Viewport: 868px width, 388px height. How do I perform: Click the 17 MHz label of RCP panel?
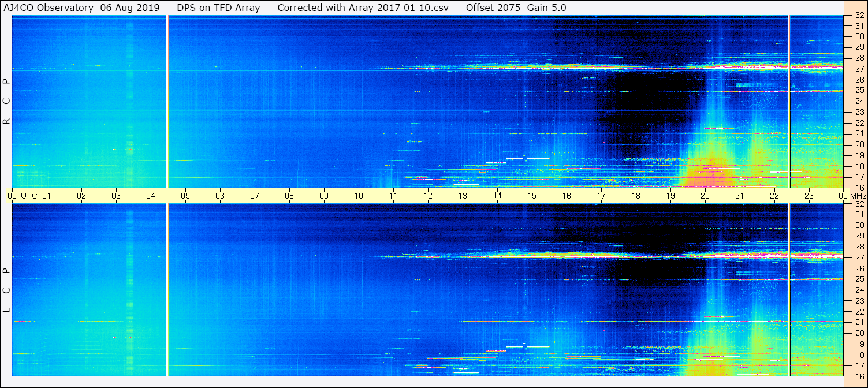pyautogui.click(x=859, y=176)
